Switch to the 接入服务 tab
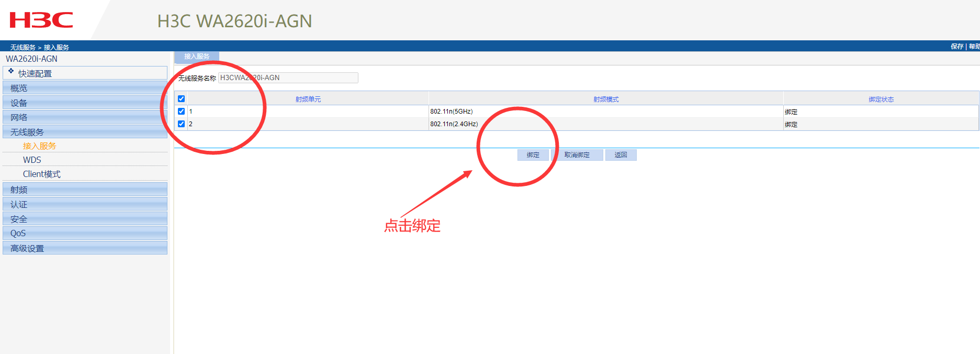980x354 pixels. point(197,57)
